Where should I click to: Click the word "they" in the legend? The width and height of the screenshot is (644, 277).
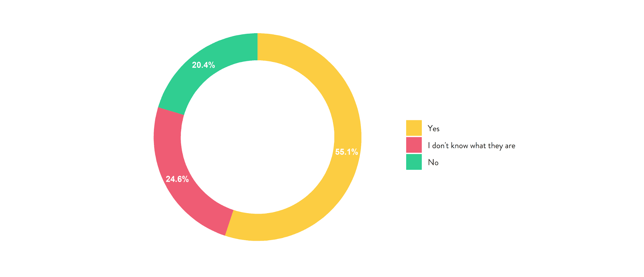tap(495, 146)
